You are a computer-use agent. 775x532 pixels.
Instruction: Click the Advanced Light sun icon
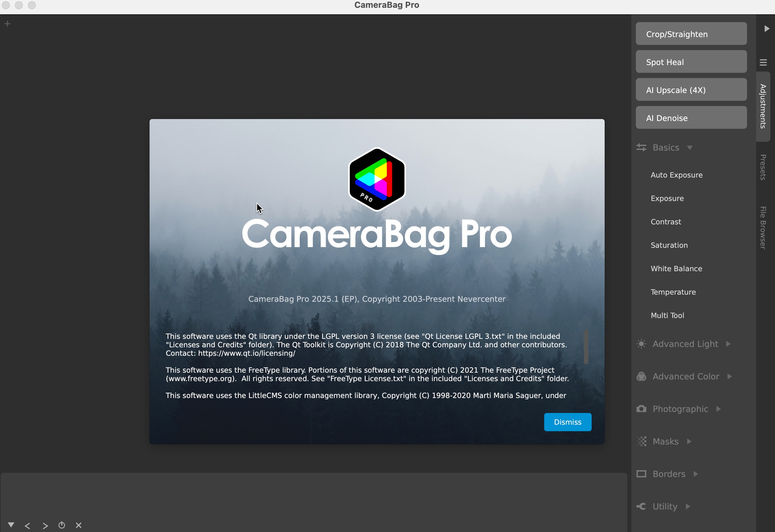tap(641, 344)
